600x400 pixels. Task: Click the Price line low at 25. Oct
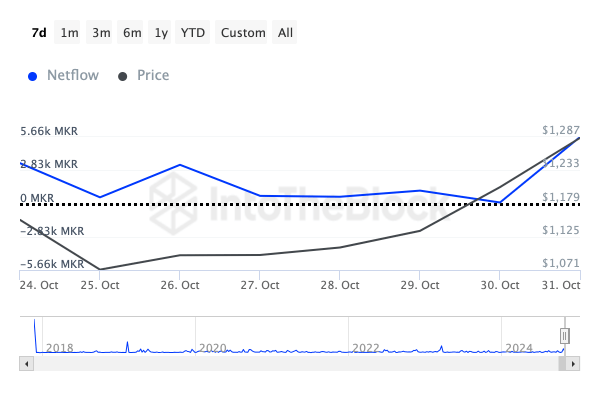100,269
